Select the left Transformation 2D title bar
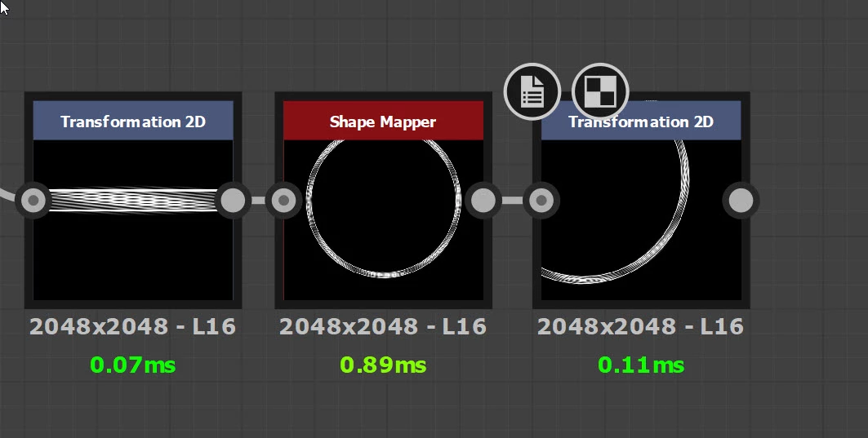 (x=133, y=121)
